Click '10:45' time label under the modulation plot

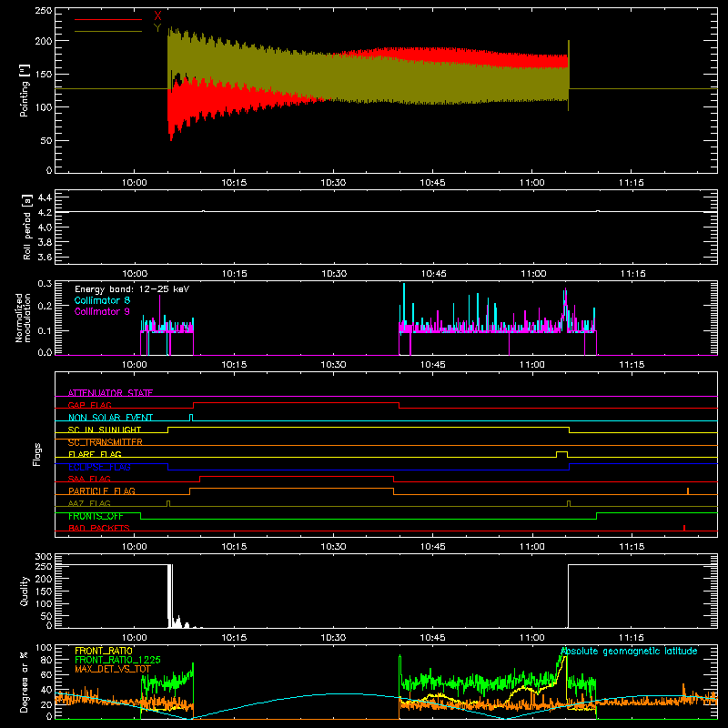coord(433,365)
